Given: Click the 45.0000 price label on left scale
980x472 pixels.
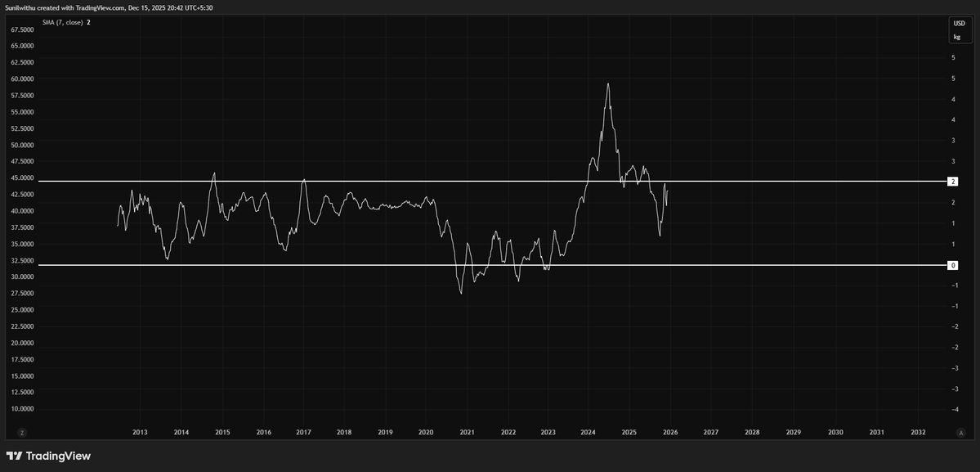Looking at the screenshot, I should click(x=23, y=178).
